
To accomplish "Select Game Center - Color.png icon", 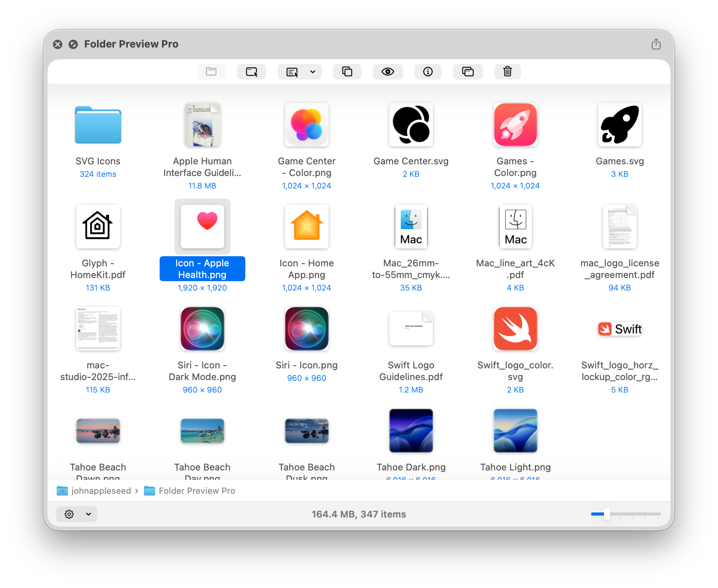I will [x=307, y=125].
